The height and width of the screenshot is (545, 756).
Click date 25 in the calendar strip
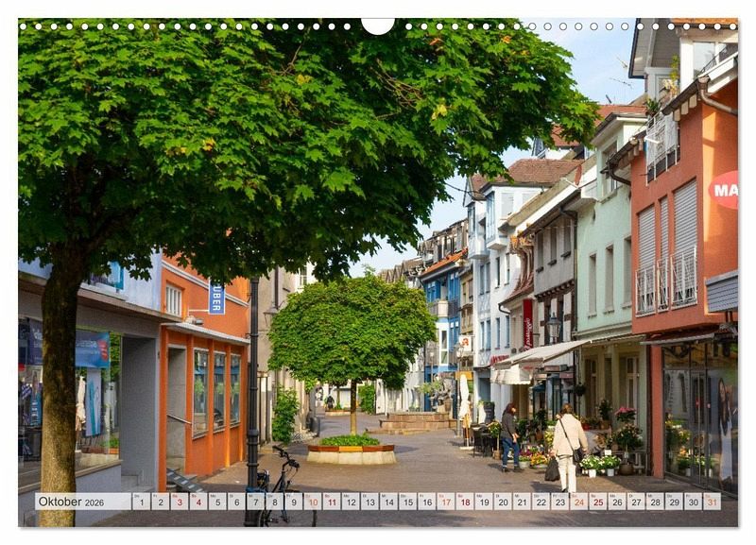pyautogui.click(x=597, y=502)
